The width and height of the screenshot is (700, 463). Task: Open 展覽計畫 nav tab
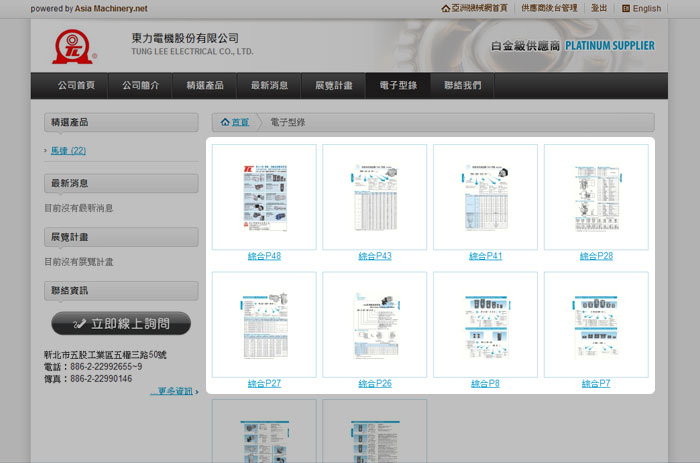coord(333,85)
